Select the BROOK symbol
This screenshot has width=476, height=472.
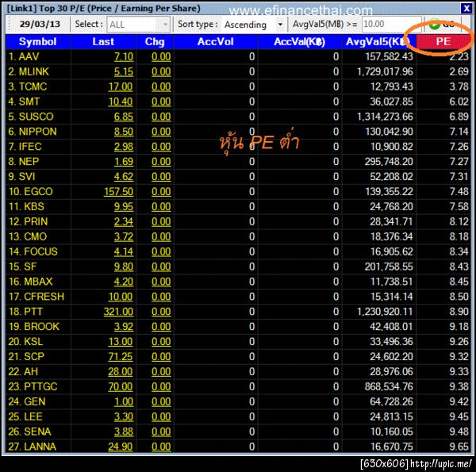tap(41, 327)
